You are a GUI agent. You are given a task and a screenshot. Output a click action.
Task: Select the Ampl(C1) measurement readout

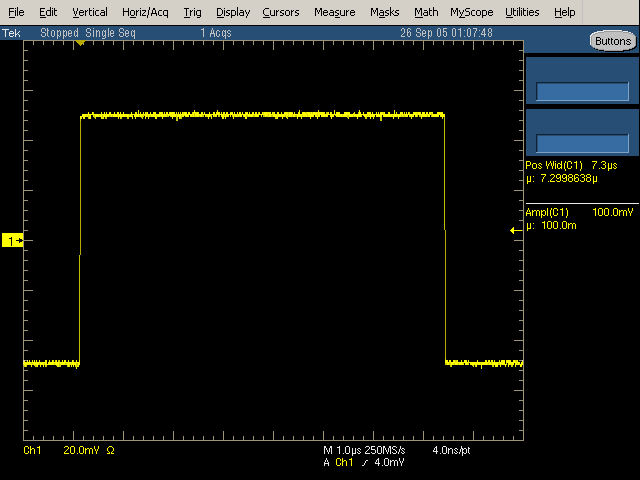[578, 219]
